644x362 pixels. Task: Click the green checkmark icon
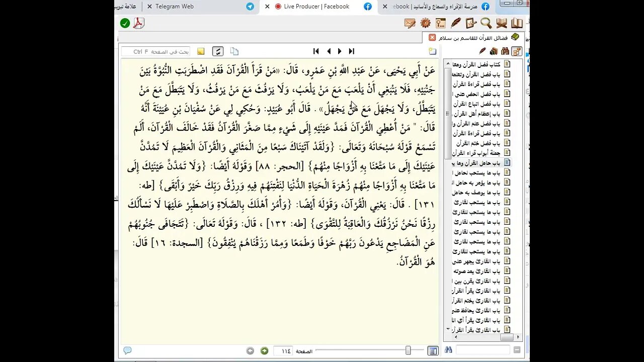125,23
